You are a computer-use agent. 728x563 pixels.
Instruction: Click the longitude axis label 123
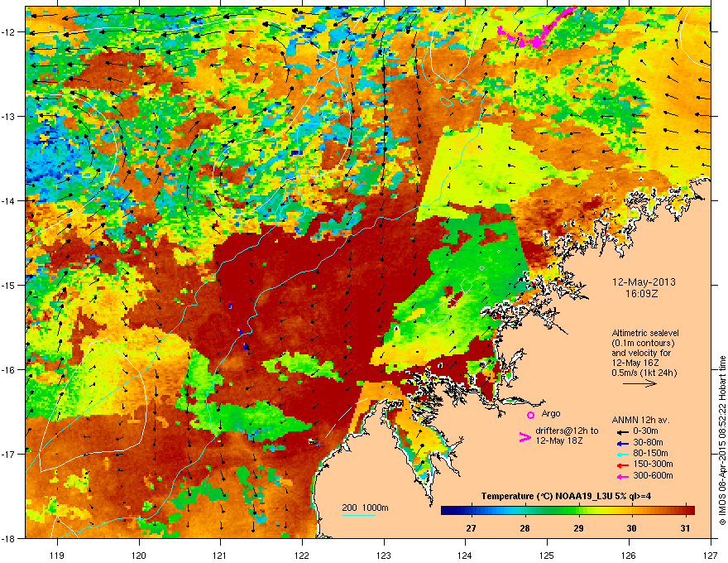pos(384,555)
